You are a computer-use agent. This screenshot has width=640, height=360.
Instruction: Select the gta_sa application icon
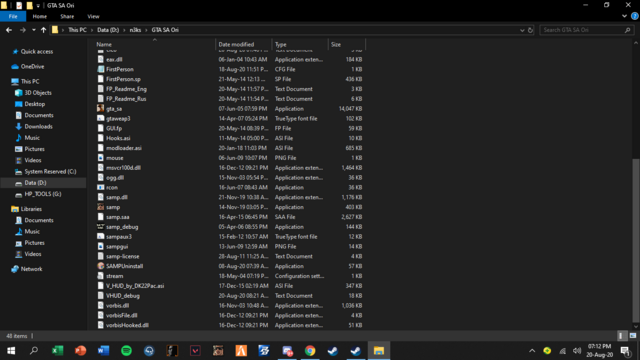pos(100,109)
